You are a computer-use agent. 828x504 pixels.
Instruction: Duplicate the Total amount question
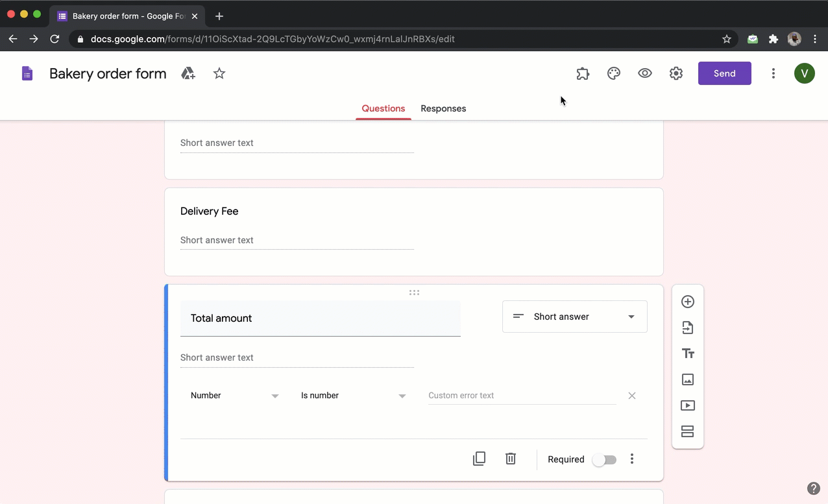point(479,459)
